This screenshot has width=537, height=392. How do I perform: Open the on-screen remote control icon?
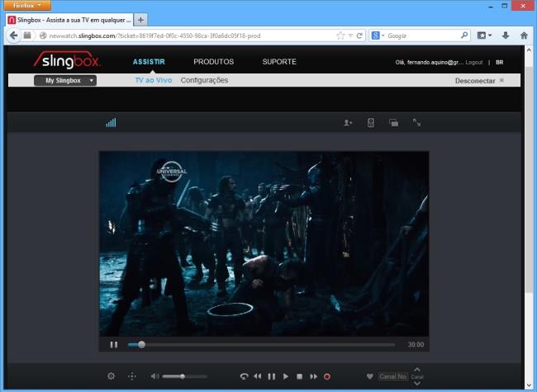pos(371,122)
